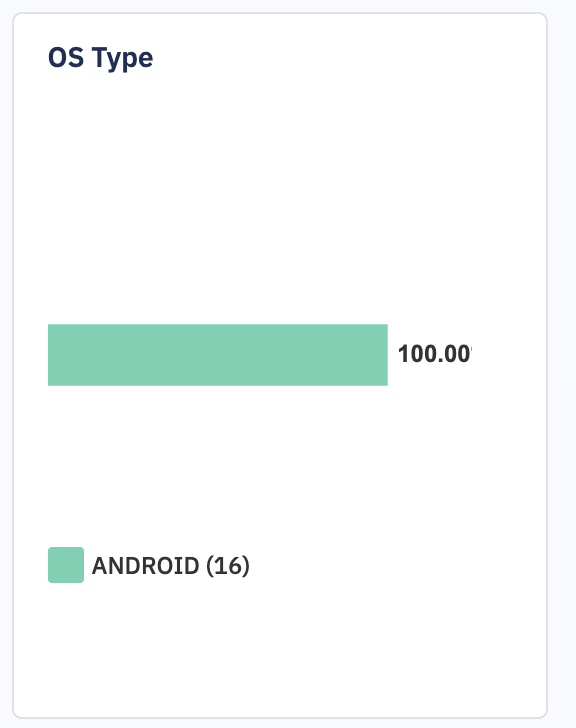576x728 pixels.
Task: Click the word Type in the heading
Action: (123, 59)
